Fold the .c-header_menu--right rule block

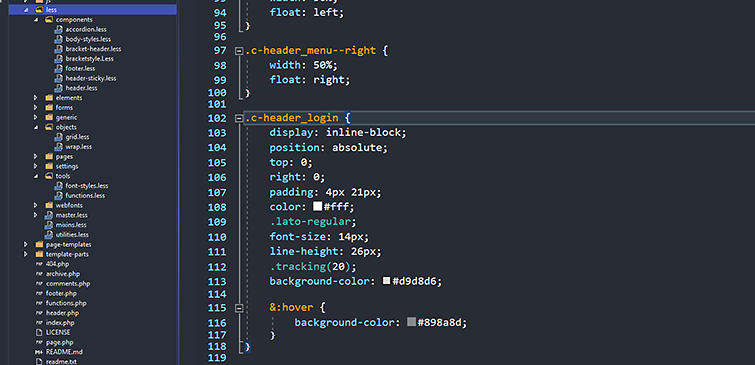point(239,51)
